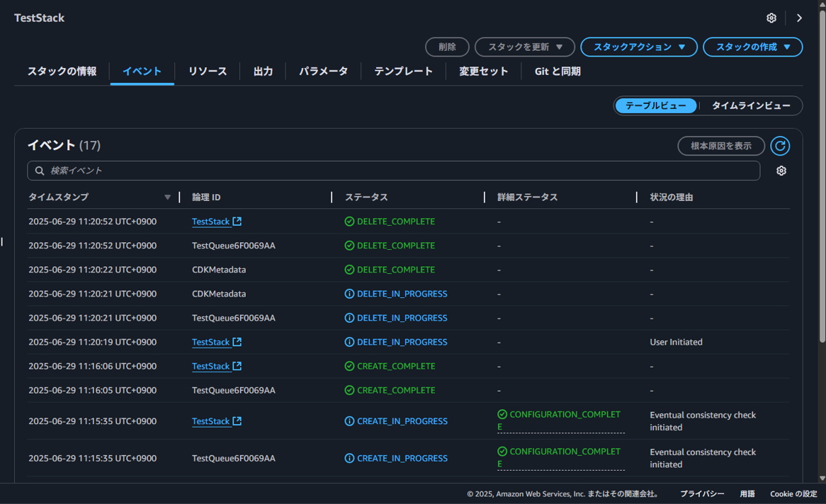Click CDKMetadata in the DELETE_COMPLETE row
This screenshot has height=504, width=826.
[219, 270]
